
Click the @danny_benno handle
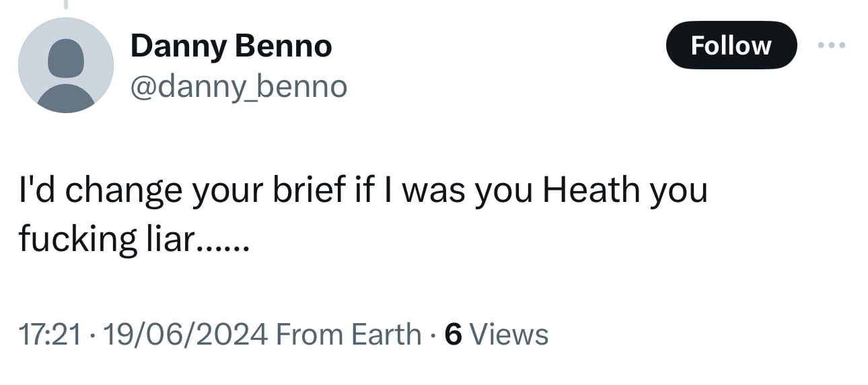238,86
